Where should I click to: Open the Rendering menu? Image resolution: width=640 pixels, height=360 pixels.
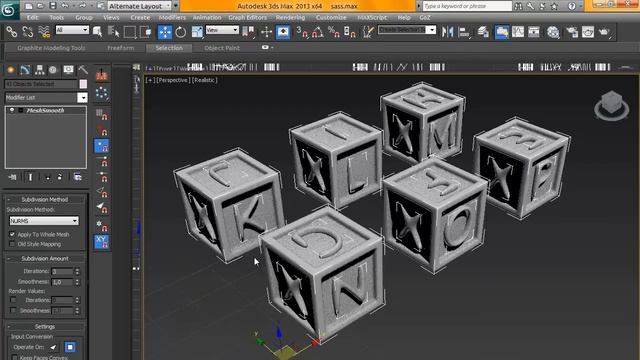[290, 18]
